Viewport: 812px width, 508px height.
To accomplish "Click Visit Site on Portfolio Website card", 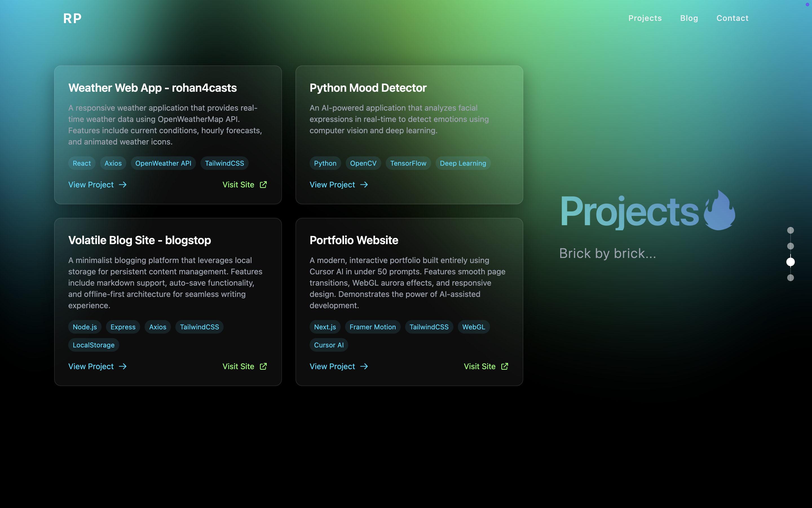I will (x=480, y=367).
